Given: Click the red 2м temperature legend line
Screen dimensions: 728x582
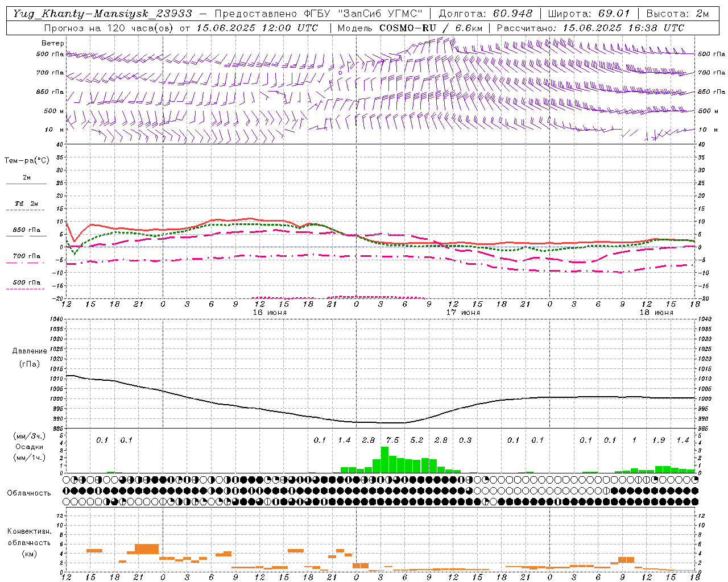Looking at the screenshot, I should 26,184.
